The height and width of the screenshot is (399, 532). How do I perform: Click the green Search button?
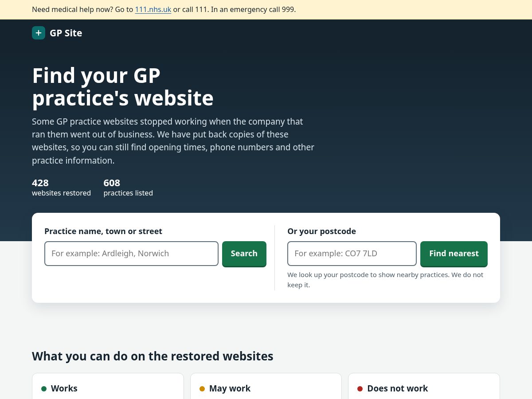pos(244,254)
